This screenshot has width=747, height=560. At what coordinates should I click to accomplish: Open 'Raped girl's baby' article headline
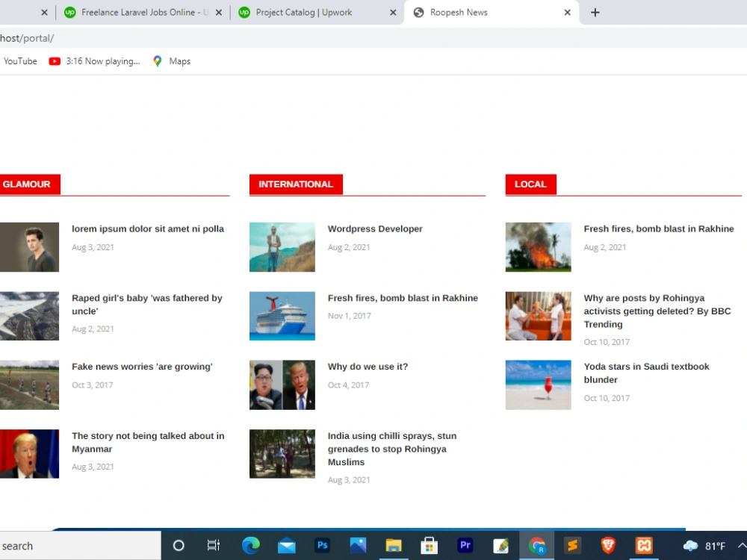[146, 305]
